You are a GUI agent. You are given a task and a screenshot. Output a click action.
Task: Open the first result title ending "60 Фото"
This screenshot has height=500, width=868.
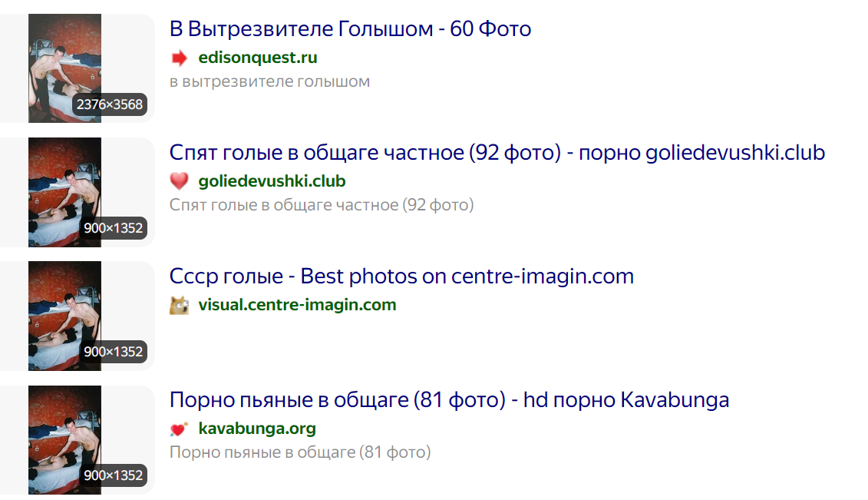350,29
